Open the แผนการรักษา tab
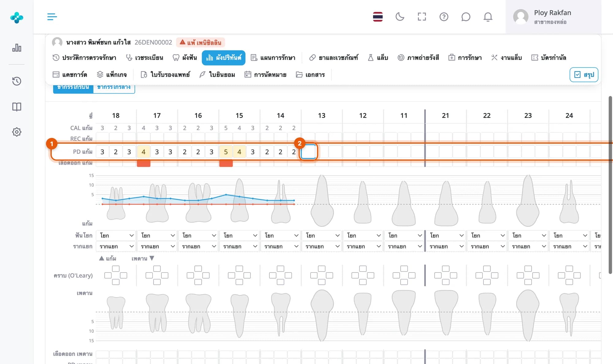 273,58
